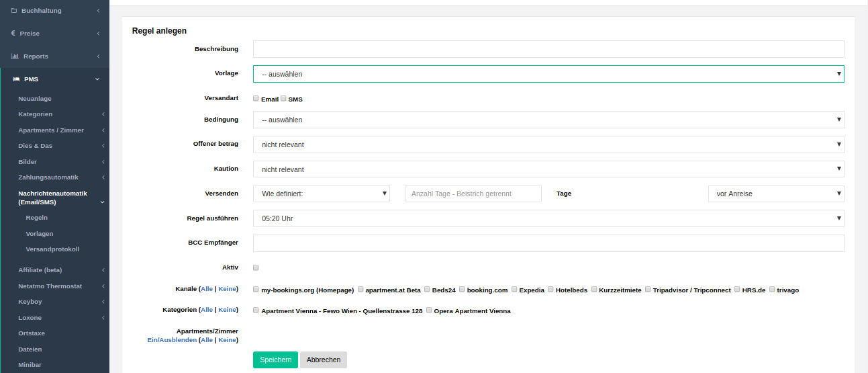Enable the Email Versandart checkbox
Image resolution: width=868 pixels, height=373 pixels.
256,98
